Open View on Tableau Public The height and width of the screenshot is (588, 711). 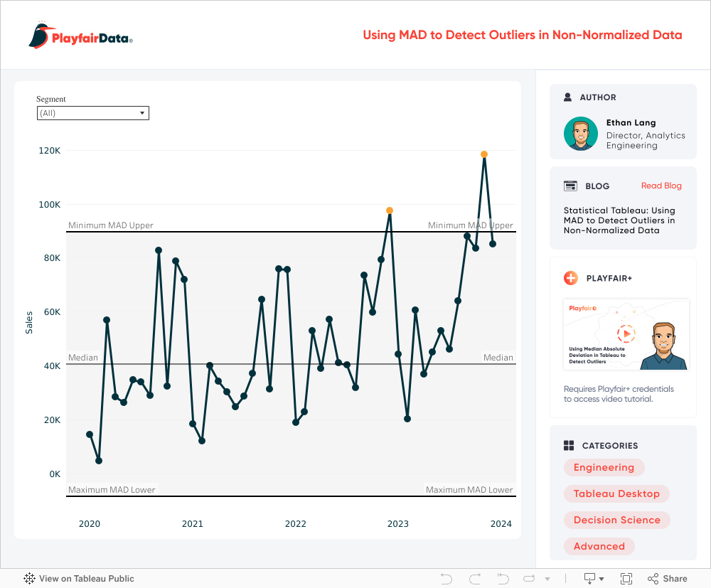click(79, 579)
